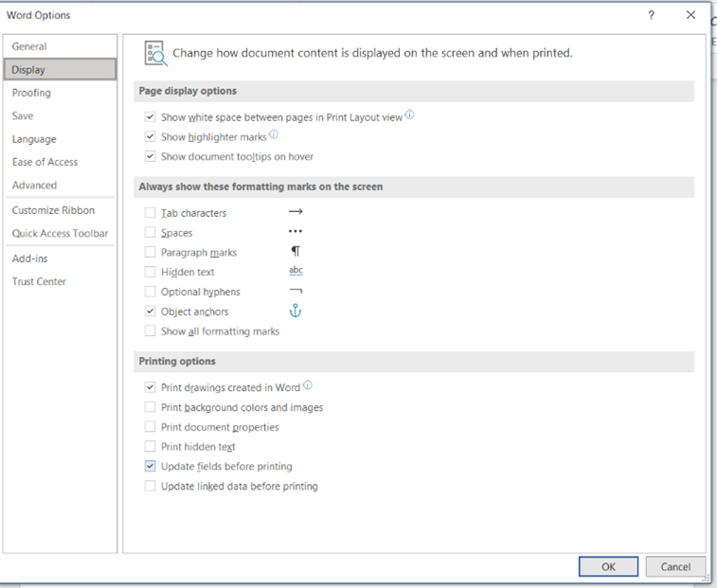
Task: Open Customize Ribbon settings
Action: (60, 210)
